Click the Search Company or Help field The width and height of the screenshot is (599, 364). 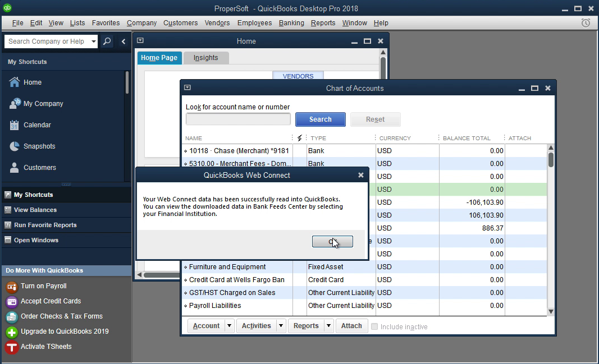point(47,41)
